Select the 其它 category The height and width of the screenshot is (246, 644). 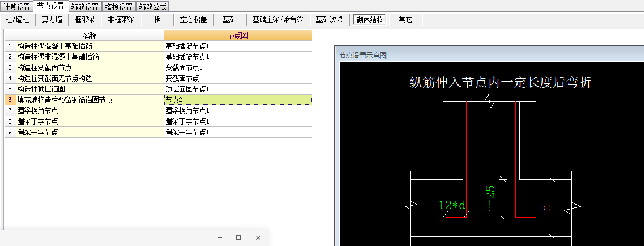point(405,19)
